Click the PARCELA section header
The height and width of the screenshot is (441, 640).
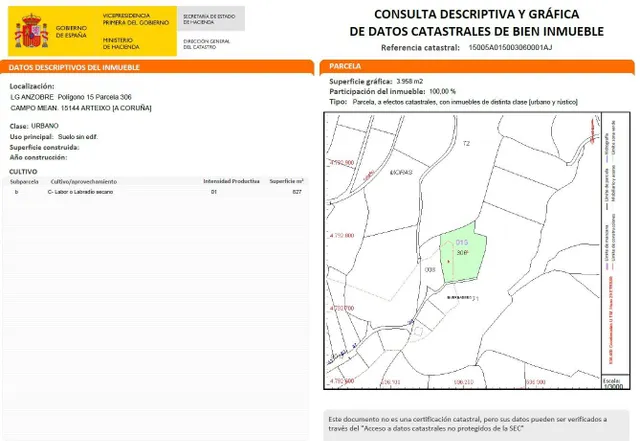pos(345,66)
